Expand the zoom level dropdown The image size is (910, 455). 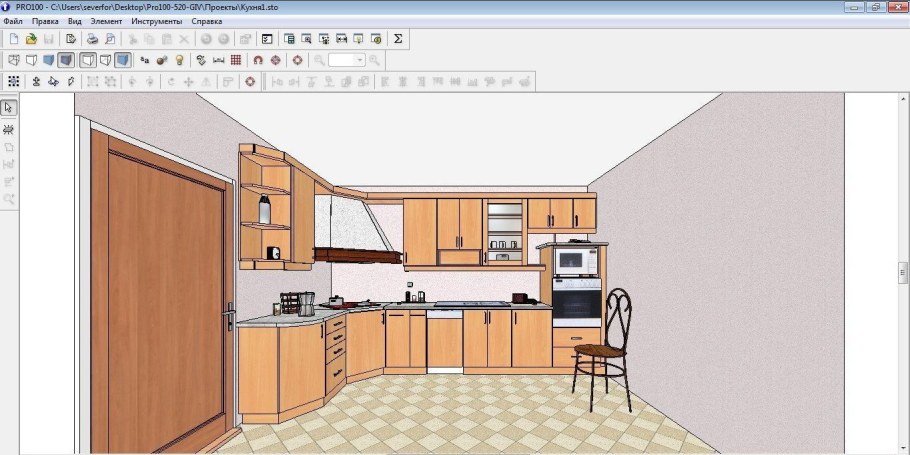tap(360, 60)
